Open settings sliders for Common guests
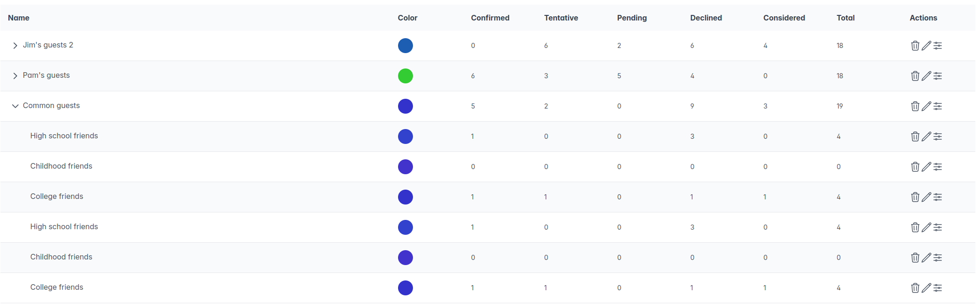The height and width of the screenshot is (307, 980). click(938, 106)
